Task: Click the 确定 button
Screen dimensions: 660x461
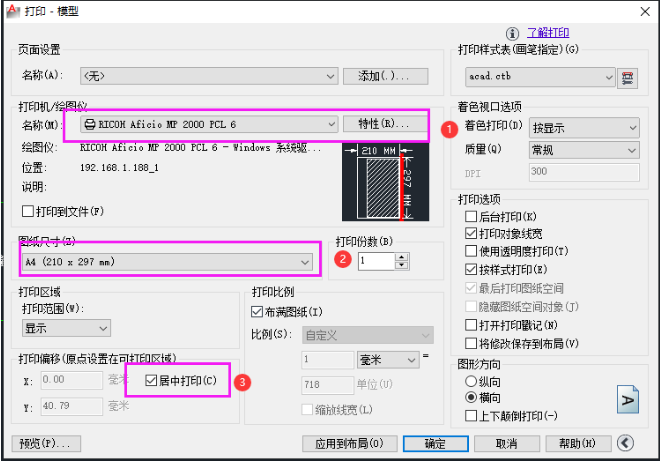Action: (434, 443)
